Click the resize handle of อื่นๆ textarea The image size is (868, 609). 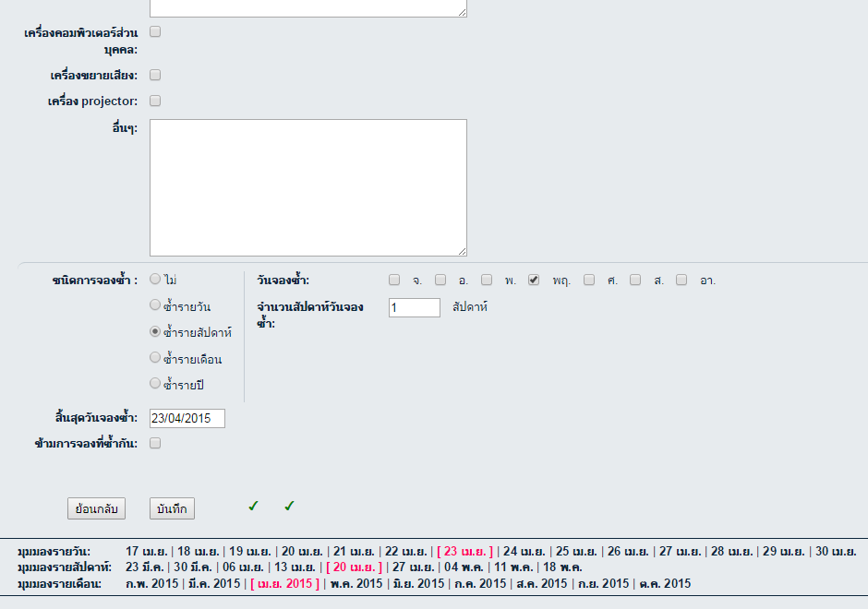click(461, 250)
